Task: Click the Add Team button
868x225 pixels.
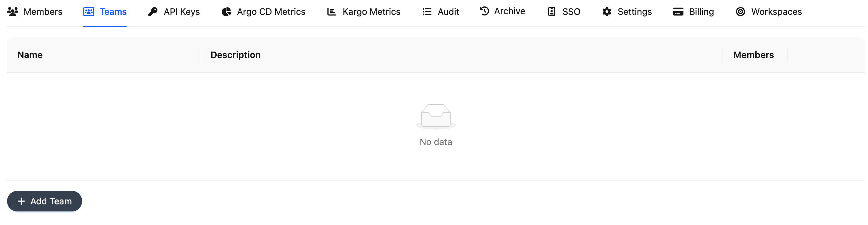Action: point(44,201)
